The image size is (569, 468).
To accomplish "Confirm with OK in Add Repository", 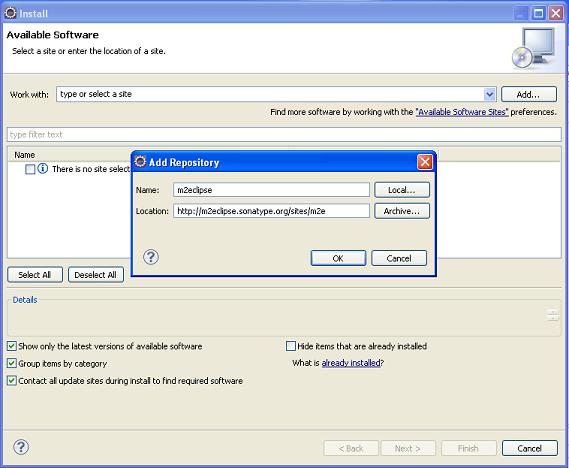I will 338,258.
